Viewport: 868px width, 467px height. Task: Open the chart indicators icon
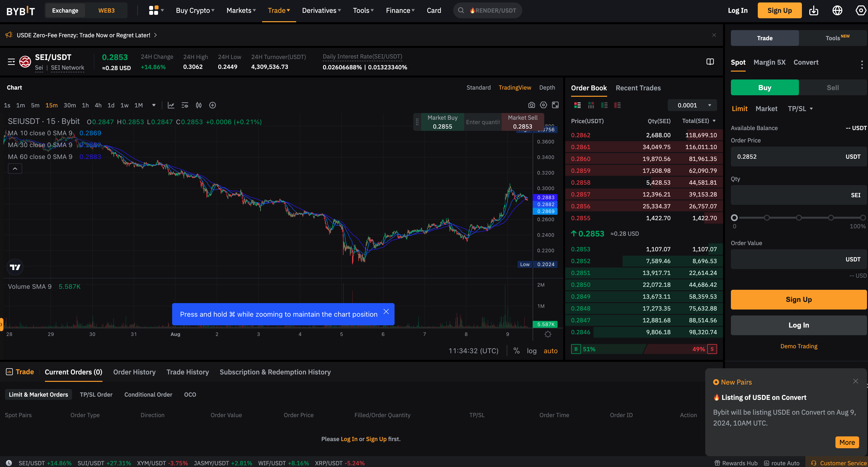(171, 105)
